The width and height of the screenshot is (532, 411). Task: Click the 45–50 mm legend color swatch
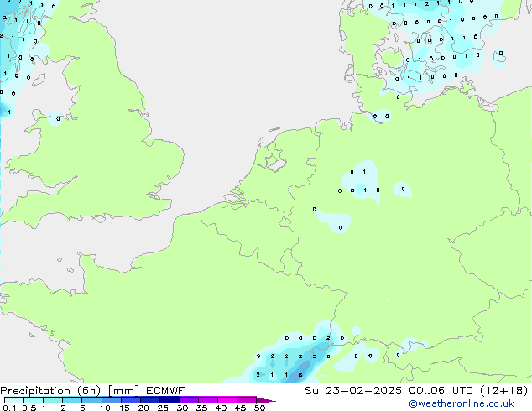[247, 400]
